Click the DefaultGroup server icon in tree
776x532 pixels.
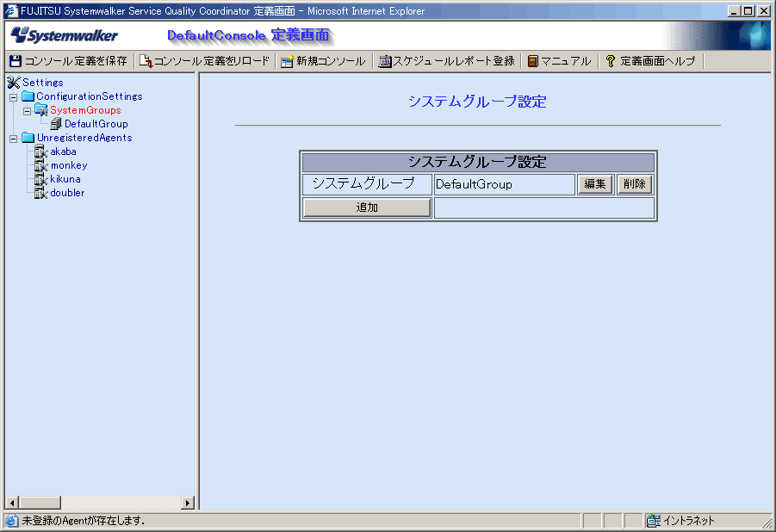tap(56, 124)
